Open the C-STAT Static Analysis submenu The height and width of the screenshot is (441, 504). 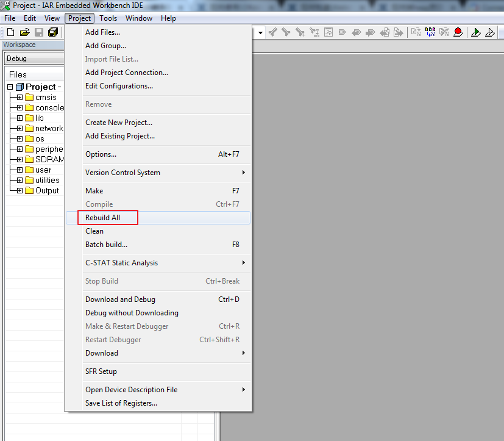point(158,263)
